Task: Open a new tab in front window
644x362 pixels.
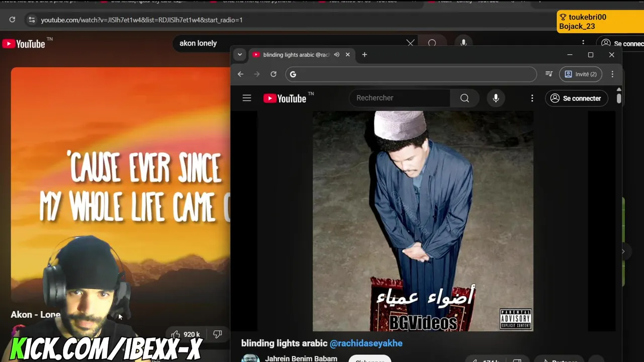Action: [364, 54]
